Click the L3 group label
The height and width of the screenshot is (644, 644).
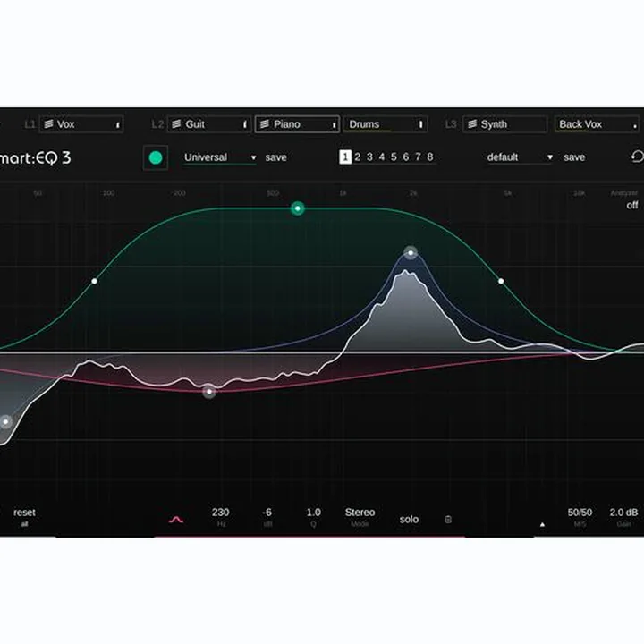(x=451, y=124)
